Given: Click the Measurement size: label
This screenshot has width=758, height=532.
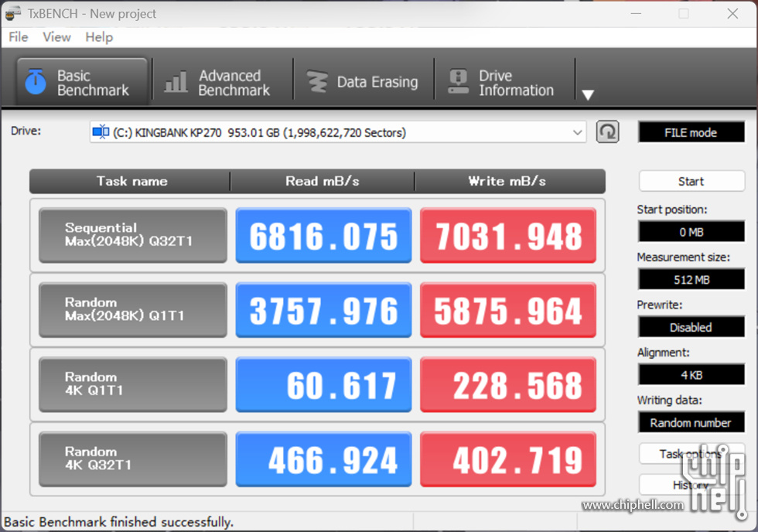Looking at the screenshot, I should 683,257.
